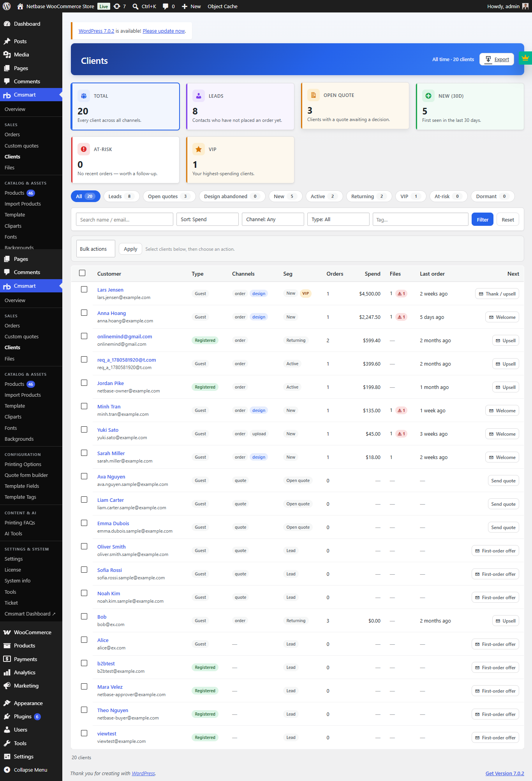Image resolution: width=532 pixels, height=781 pixels.
Task: Click the blue Filter button
Action: tap(483, 220)
